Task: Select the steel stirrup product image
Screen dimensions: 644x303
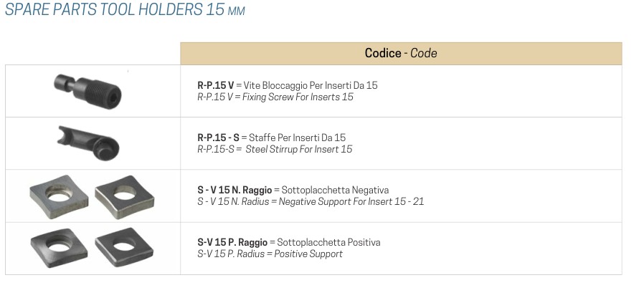Action: 89,143
